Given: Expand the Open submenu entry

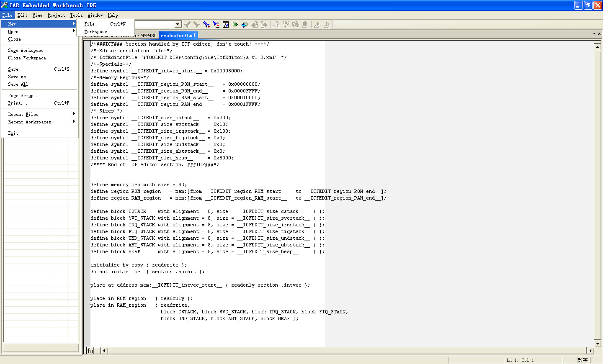Looking at the screenshot, I should 39,32.
